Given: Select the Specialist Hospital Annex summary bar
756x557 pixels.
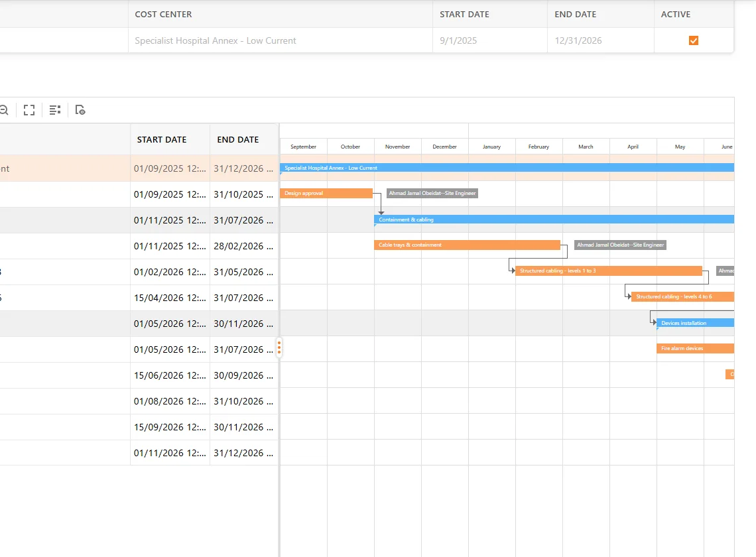Looking at the screenshot, I should (507, 168).
